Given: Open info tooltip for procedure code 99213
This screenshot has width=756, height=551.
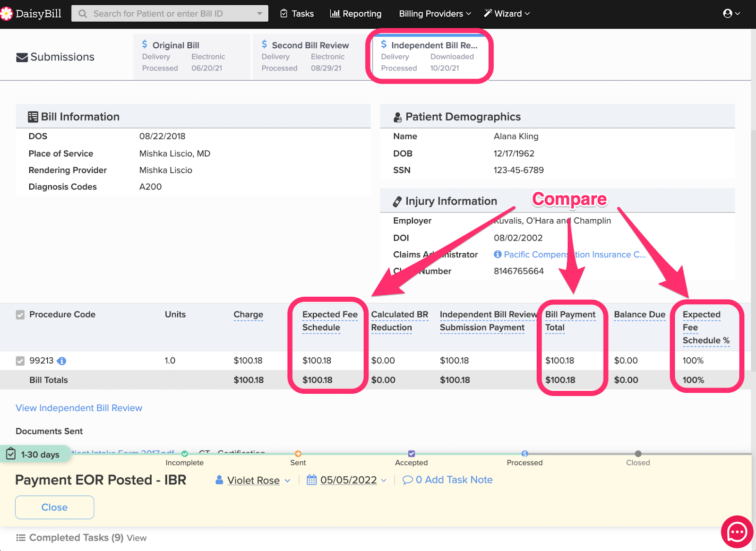Looking at the screenshot, I should (x=63, y=361).
